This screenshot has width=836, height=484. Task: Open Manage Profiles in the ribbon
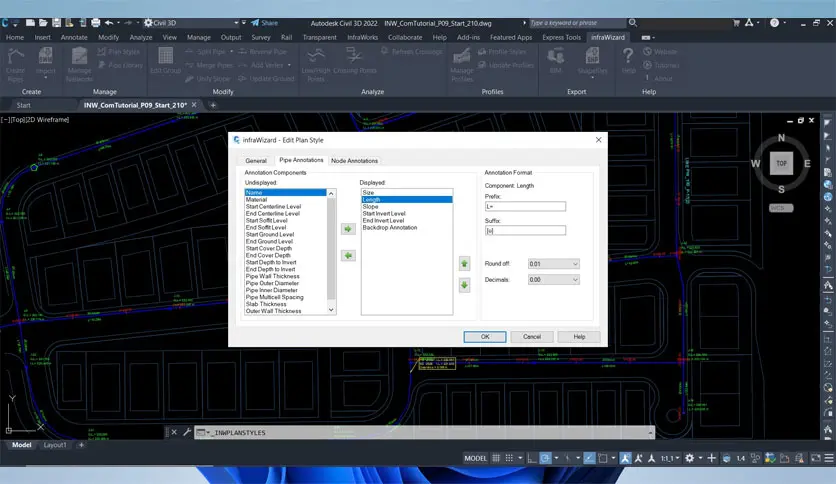[462, 64]
